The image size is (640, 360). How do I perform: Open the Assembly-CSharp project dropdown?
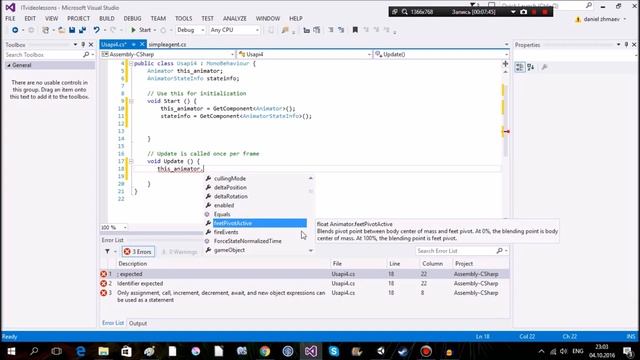[x=168, y=54]
